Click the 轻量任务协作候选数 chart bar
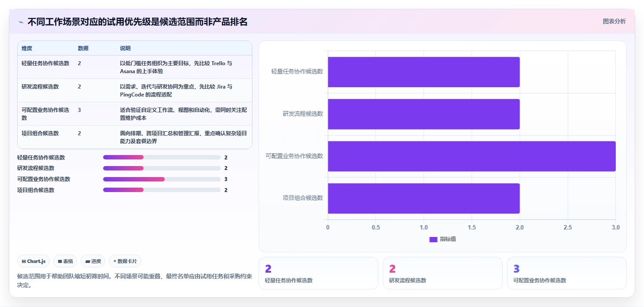This screenshot has width=644, height=307. coord(424,72)
